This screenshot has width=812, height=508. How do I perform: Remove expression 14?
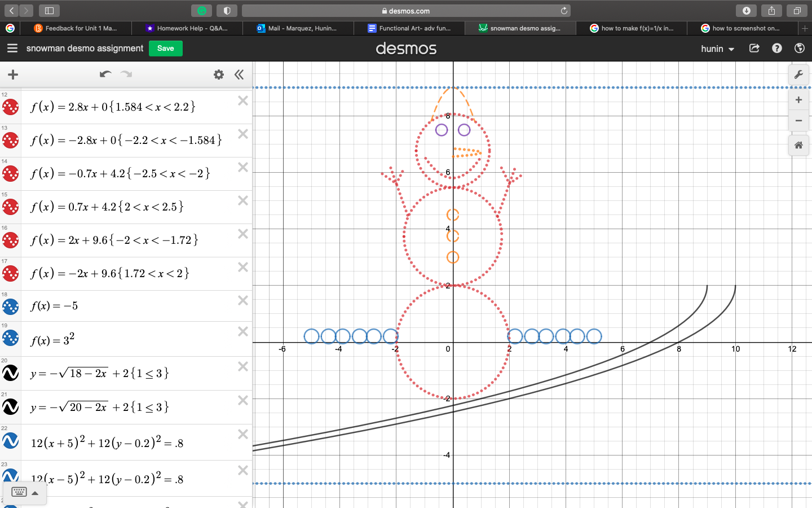243,167
